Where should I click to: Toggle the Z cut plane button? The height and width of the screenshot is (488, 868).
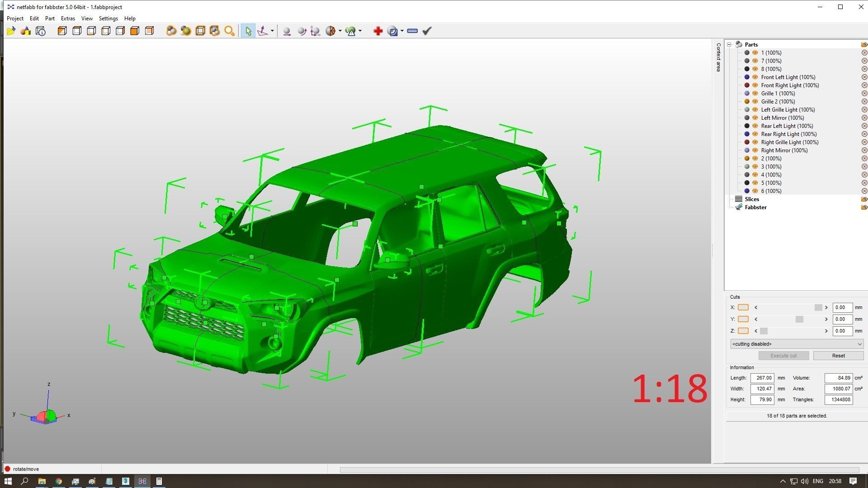click(743, 331)
